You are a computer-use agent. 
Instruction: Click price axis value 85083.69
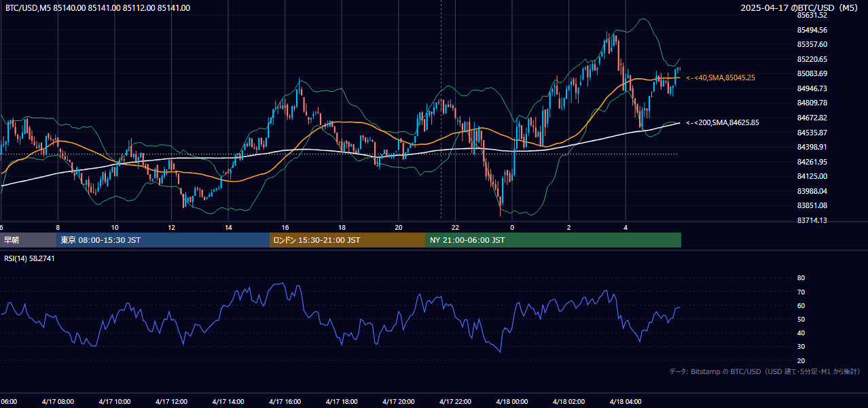(x=812, y=73)
